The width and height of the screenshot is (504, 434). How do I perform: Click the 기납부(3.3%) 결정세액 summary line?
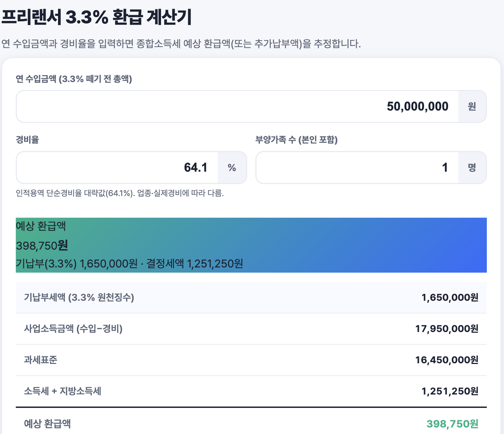[x=129, y=264]
